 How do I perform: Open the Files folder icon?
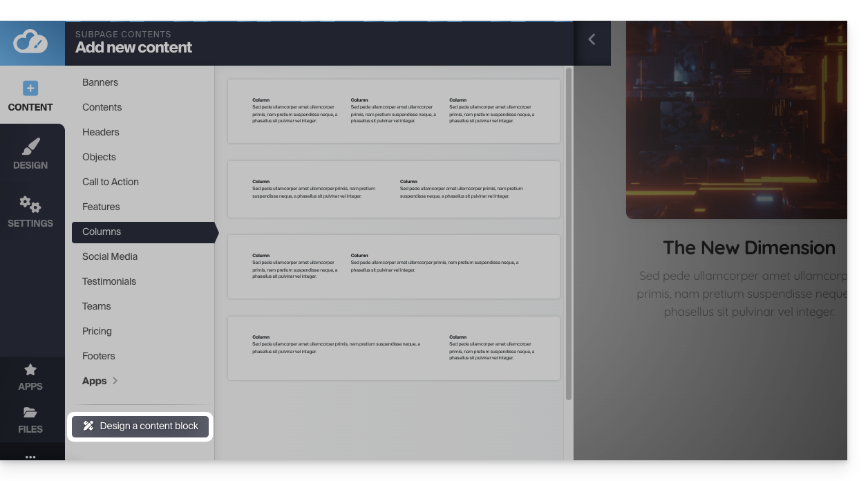pos(30,413)
